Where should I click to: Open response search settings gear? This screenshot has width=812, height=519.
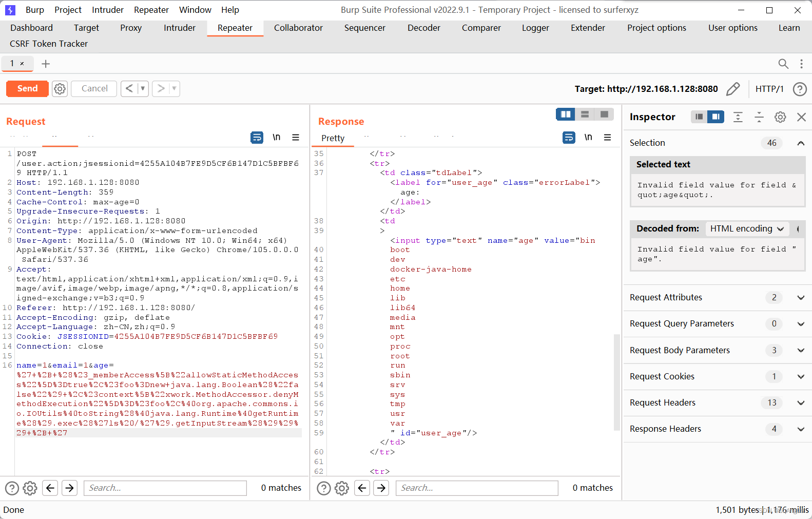click(x=342, y=488)
